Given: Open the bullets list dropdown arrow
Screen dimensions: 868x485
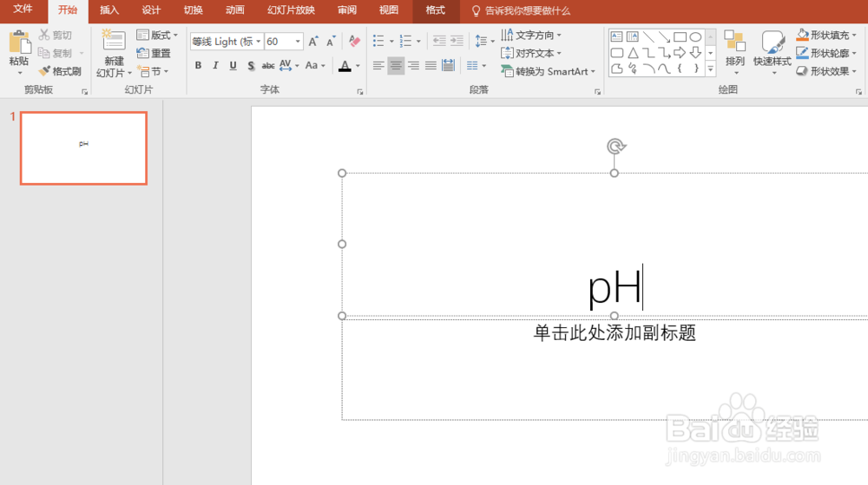Looking at the screenshot, I should [391, 41].
